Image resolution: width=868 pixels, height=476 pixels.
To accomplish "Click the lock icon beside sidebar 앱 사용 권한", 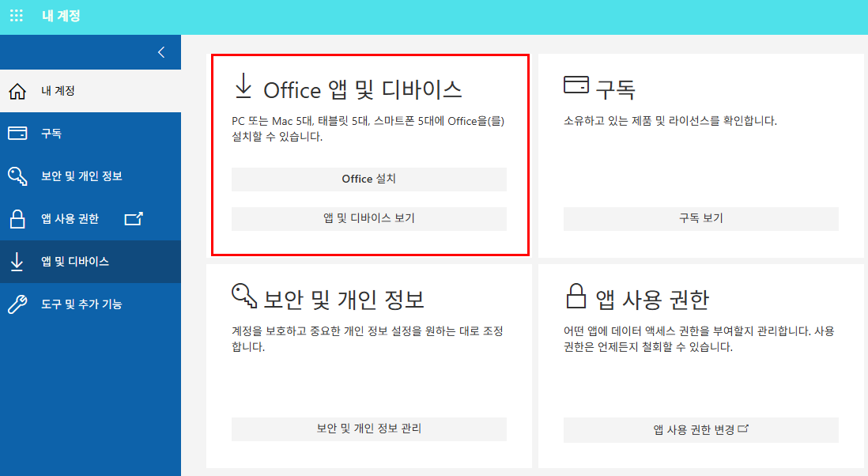I will [17, 218].
